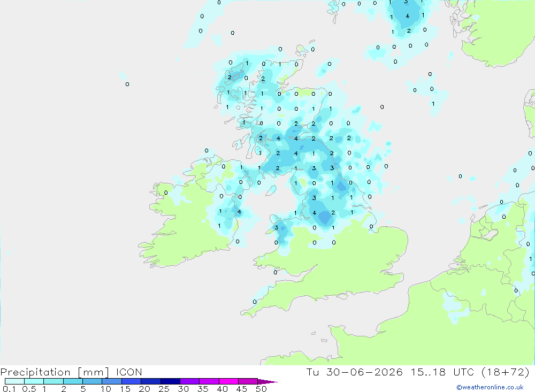Click the 40–45 mm magenta legend swatch
This screenshot has height=392, width=535.
click(x=228, y=381)
